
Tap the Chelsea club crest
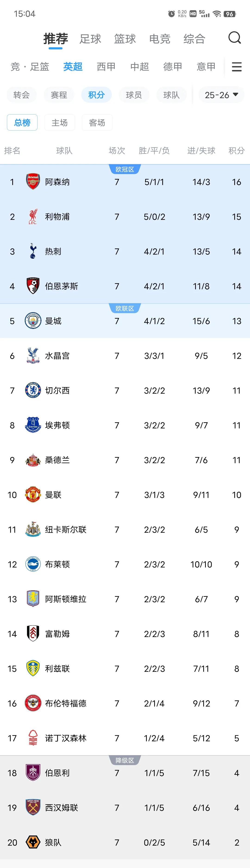click(x=33, y=391)
